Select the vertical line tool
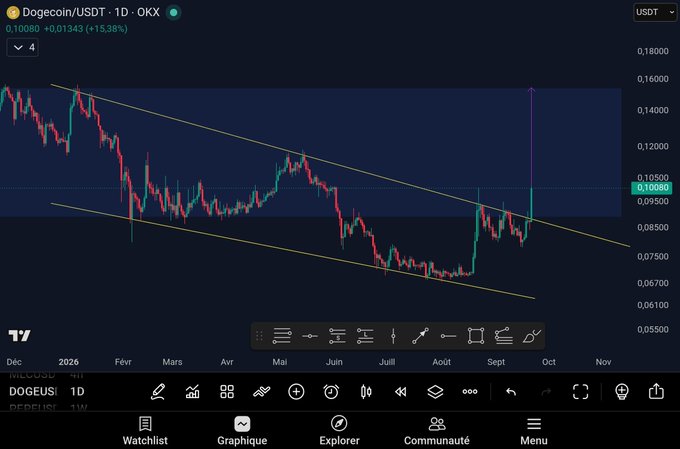680x449 pixels. tap(393, 336)
